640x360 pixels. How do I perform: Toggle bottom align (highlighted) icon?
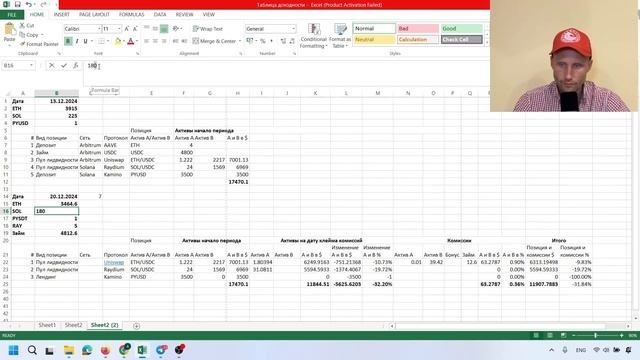(164, 29)
